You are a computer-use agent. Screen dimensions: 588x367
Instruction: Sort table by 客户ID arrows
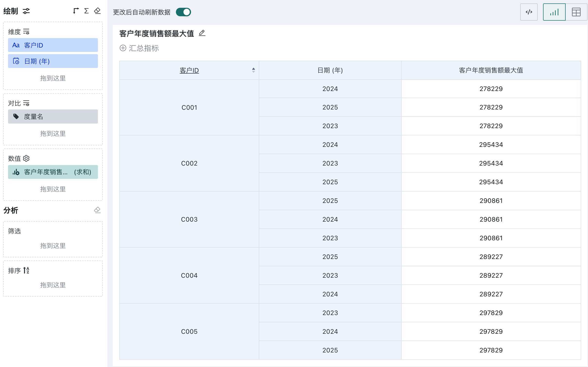(x=253, y=70)
